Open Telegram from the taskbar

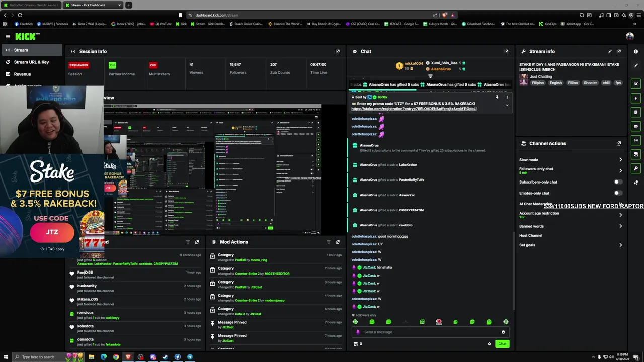(190, 357)
